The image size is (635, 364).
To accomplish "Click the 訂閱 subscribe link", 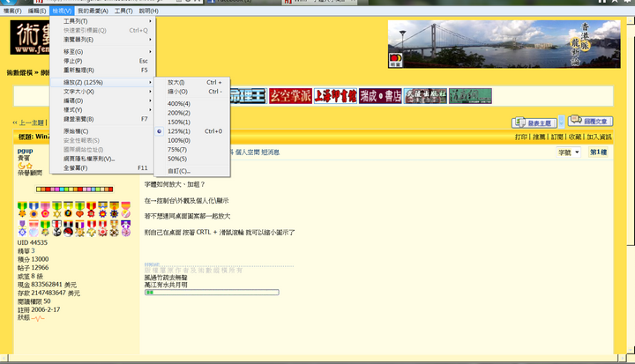I will [x=557, y=137].
